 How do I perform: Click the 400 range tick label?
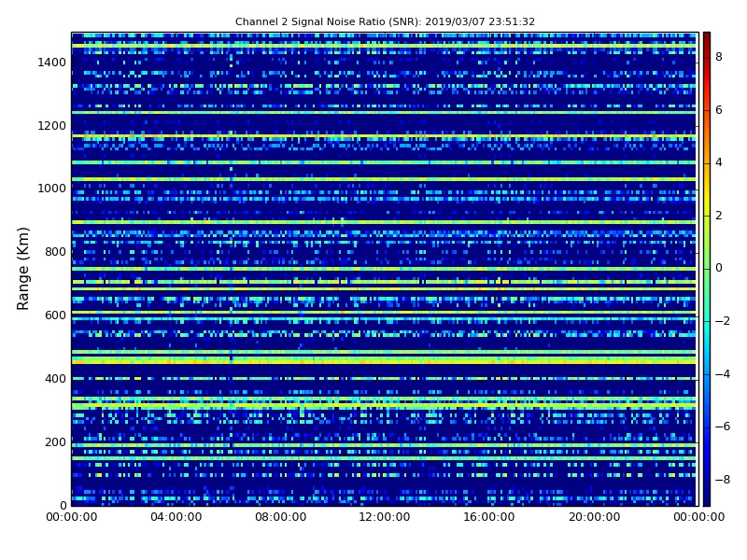(x=55, y=379)
